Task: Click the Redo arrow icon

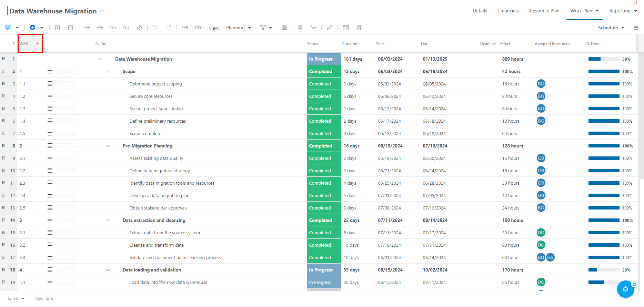Action: tap(169, 28)
